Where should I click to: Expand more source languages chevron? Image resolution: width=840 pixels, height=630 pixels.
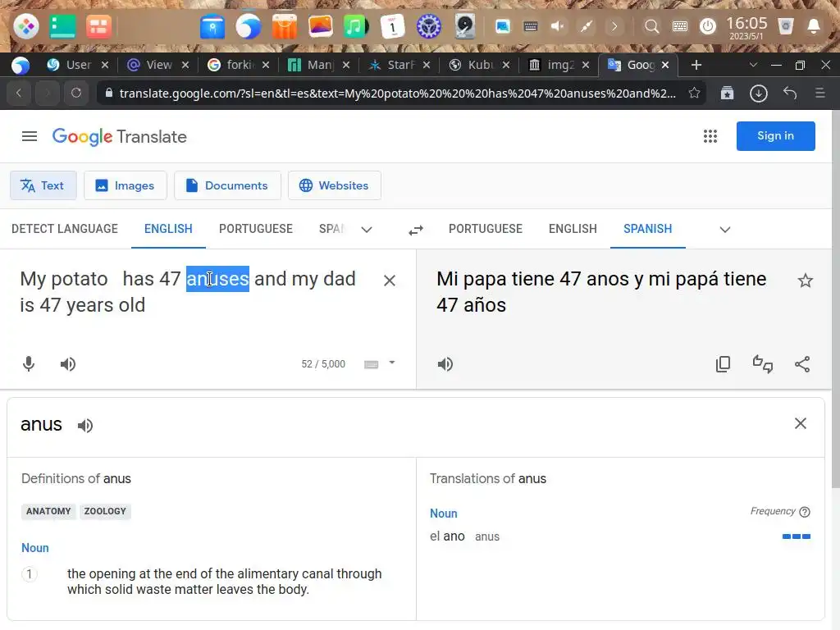pos(367,230)
